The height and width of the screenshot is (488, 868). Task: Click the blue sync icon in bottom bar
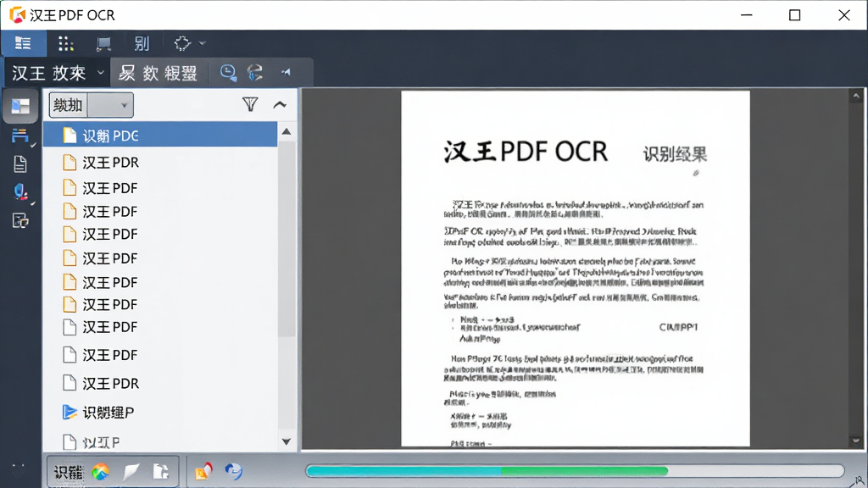tap(234, 471)
